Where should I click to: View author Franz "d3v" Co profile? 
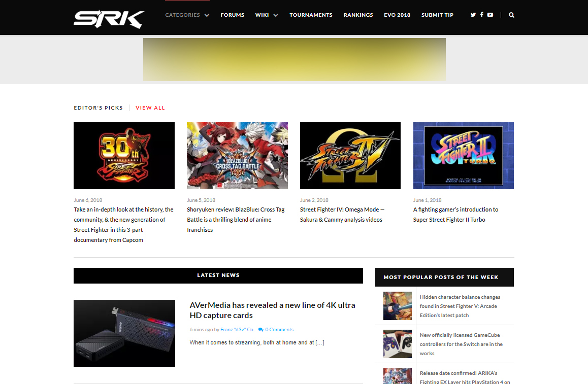[237, 330]
